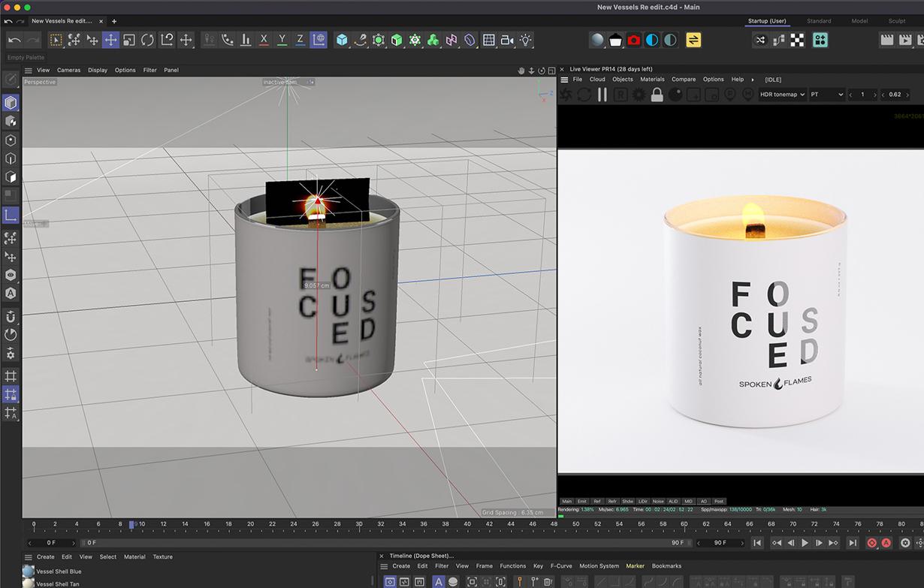Add a new document tab

tap(114, 21)
